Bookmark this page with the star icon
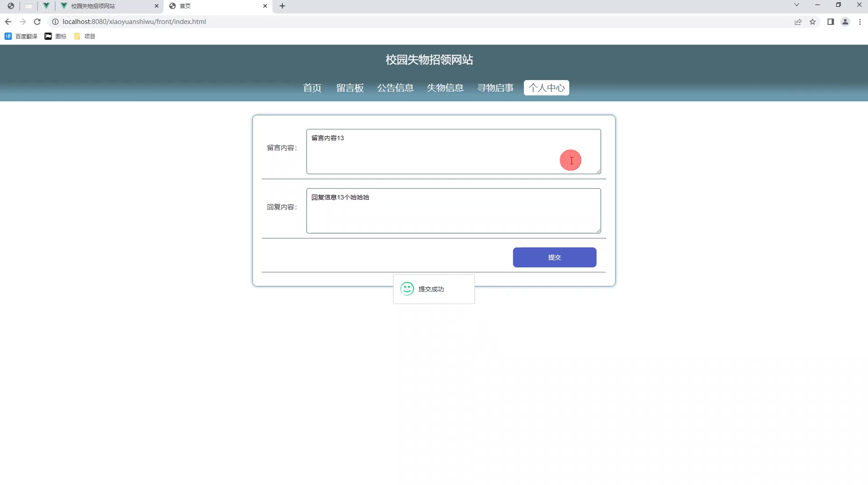 click(812, 22)
